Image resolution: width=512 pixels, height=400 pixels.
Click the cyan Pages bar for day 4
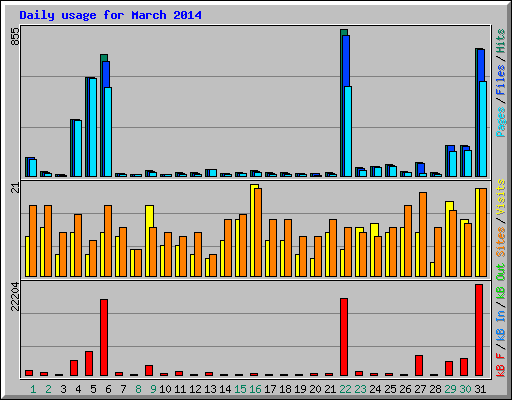coord(78,148)
